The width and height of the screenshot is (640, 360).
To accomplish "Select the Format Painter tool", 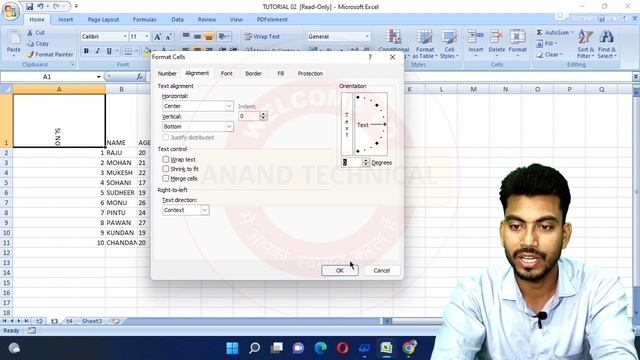I will pos(50,54).
